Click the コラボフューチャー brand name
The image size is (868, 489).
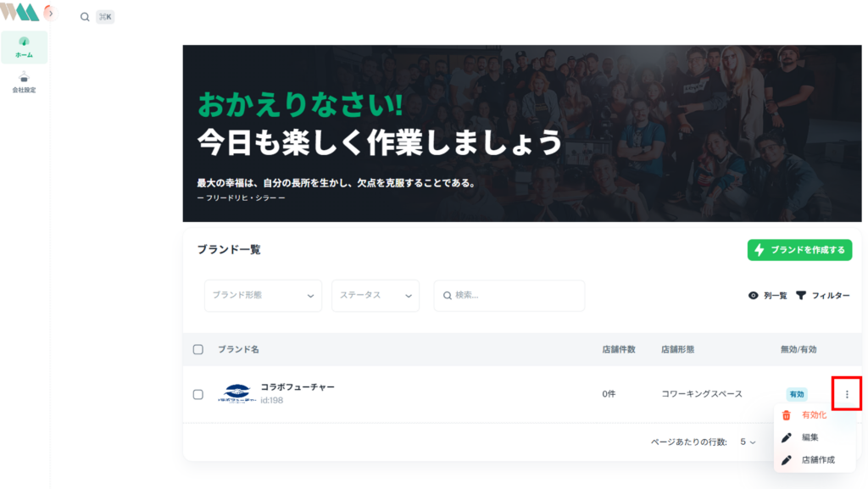298,387
